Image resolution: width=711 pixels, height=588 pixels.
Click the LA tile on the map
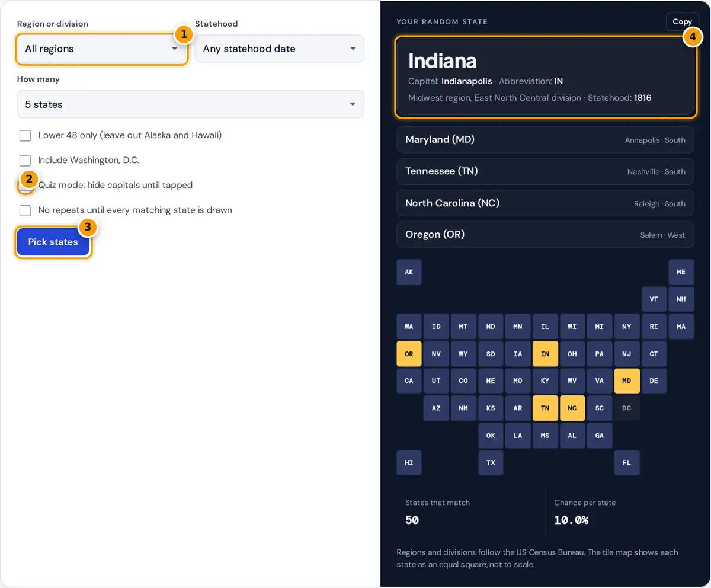pos(518,435)
